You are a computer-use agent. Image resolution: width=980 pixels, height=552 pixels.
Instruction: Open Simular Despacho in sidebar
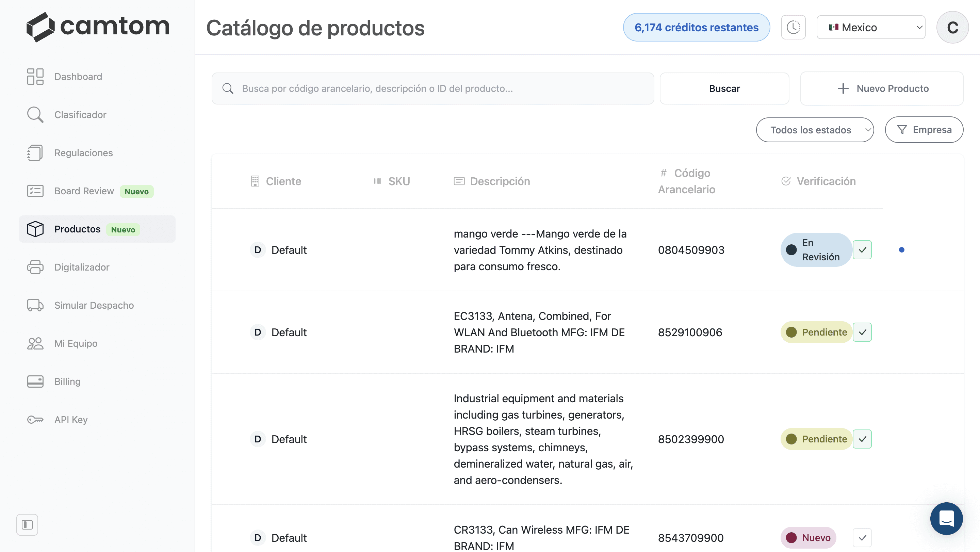point(94,305)
